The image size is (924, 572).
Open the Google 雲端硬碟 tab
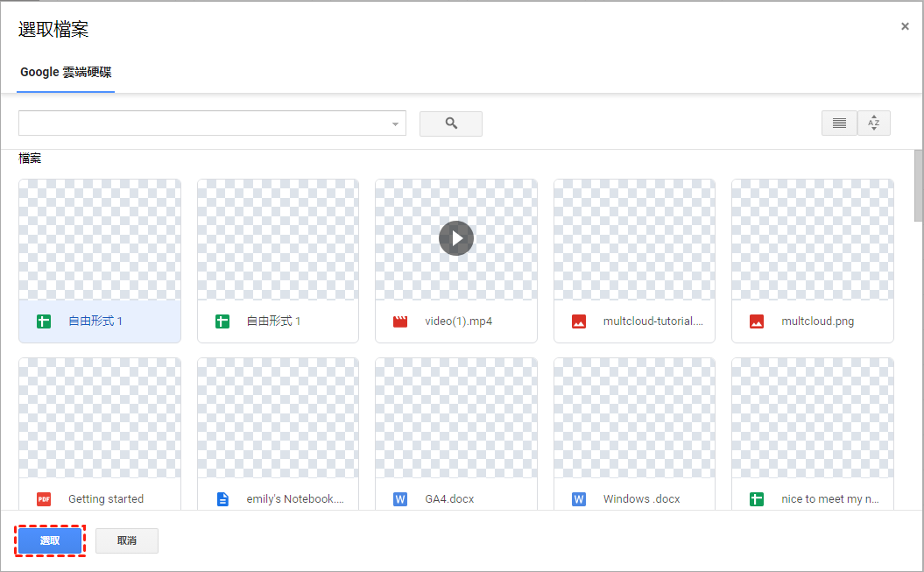(x=66, y=73)
